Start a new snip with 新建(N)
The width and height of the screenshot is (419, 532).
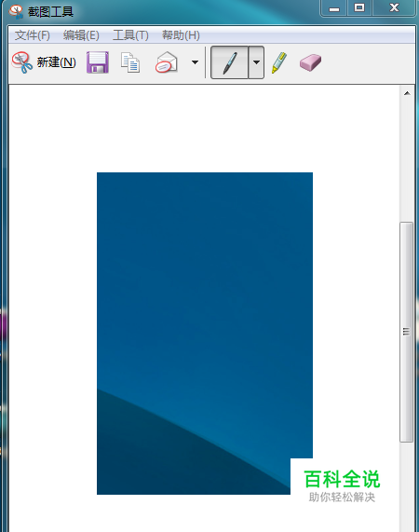tap(44, 62)
